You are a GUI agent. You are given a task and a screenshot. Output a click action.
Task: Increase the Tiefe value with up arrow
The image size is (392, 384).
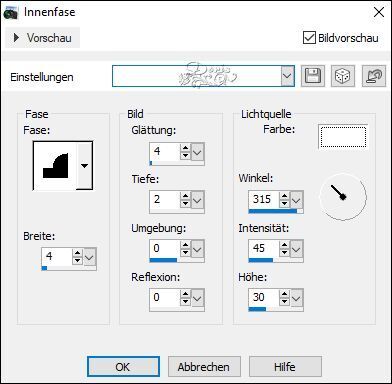coord(185,196)
